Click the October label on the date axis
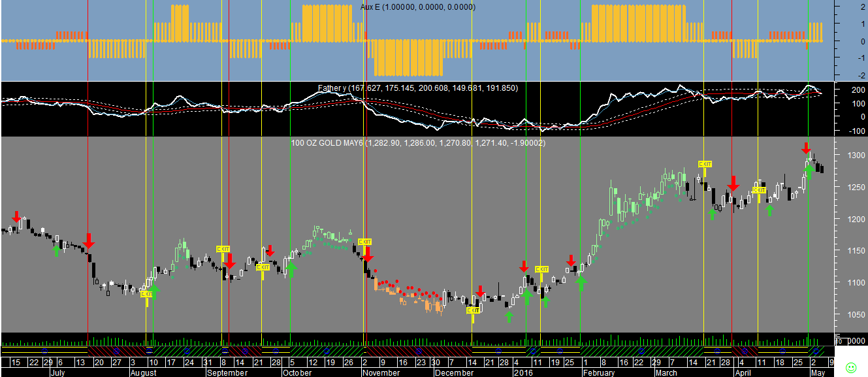This screenshot has width=868, height=377. [x=298, y=373]
